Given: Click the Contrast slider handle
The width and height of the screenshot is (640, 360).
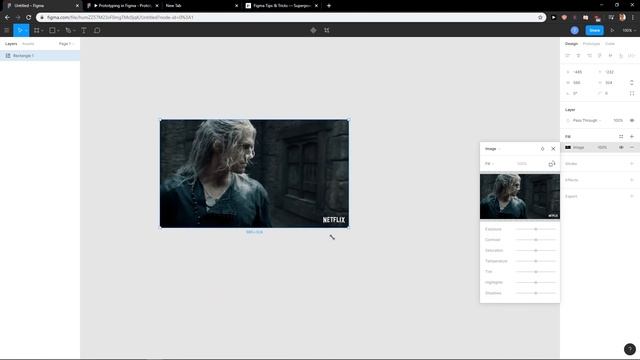Looking at the screenshot, I should [536, 240].
